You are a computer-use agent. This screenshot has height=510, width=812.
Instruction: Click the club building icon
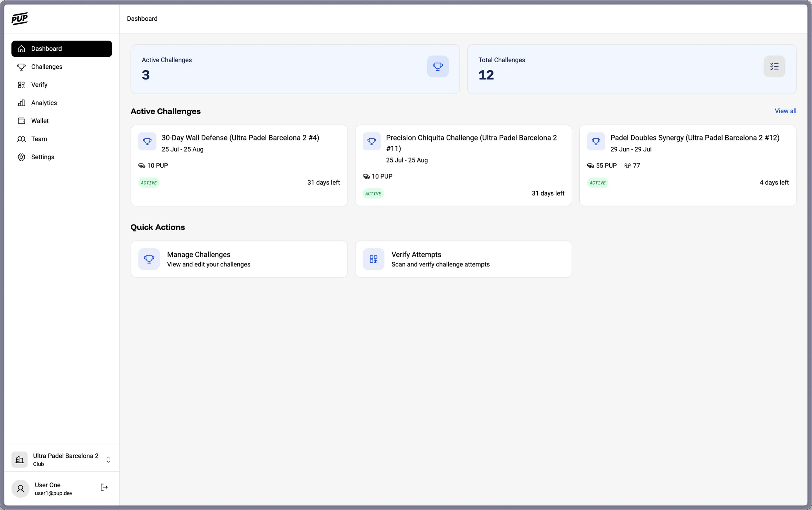coord(20,460)
